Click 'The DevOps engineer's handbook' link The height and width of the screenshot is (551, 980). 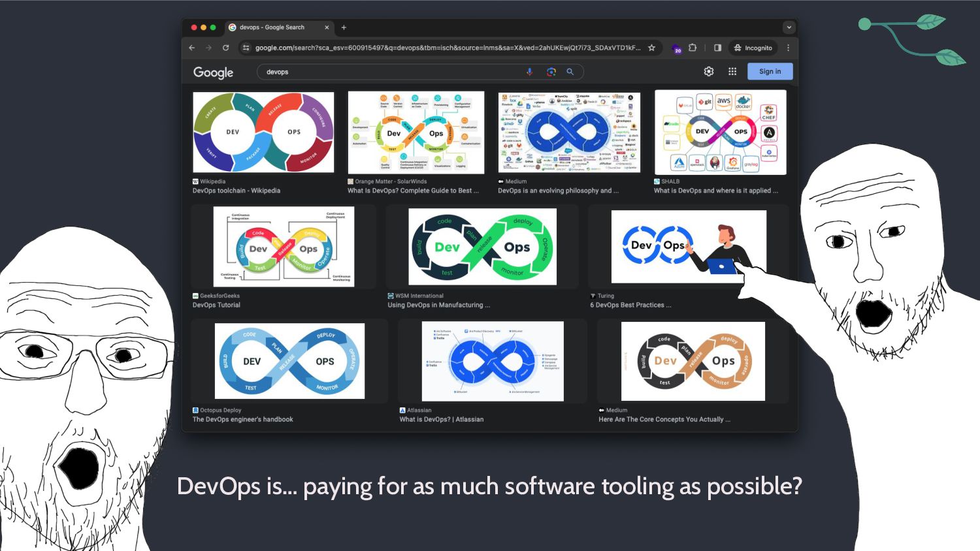point(243,419)
